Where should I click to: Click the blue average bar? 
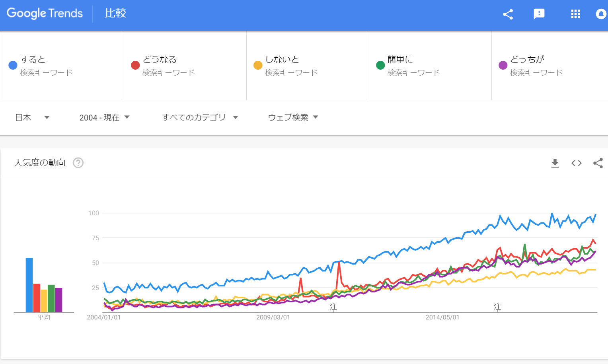[29, 285]
